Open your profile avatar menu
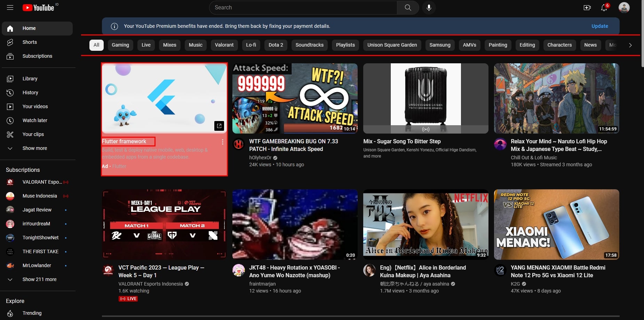 (x=625, y=7)
